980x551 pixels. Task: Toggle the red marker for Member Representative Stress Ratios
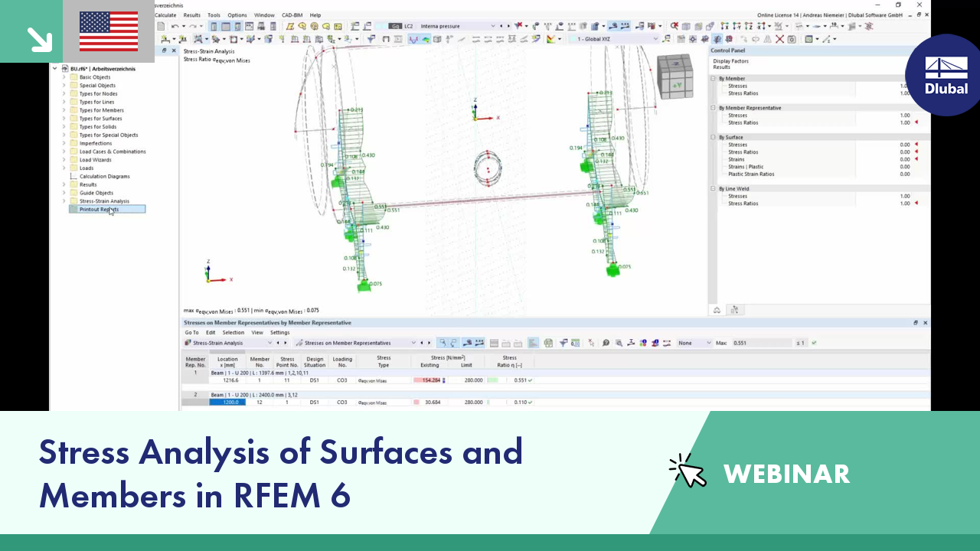tap(916, 122)
